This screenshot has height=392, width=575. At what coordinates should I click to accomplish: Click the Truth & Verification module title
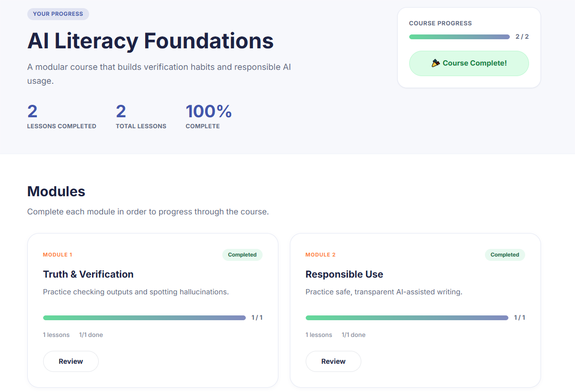coord(88,274)
